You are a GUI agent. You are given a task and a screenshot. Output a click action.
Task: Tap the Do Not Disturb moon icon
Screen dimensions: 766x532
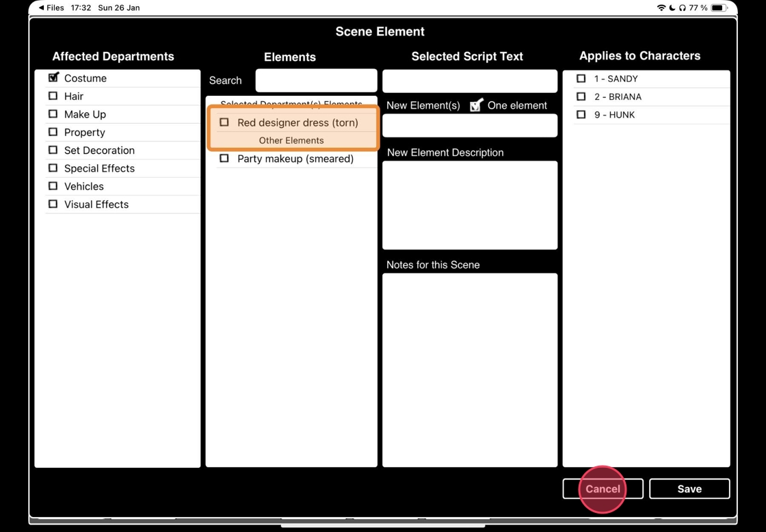pos(672,8)
